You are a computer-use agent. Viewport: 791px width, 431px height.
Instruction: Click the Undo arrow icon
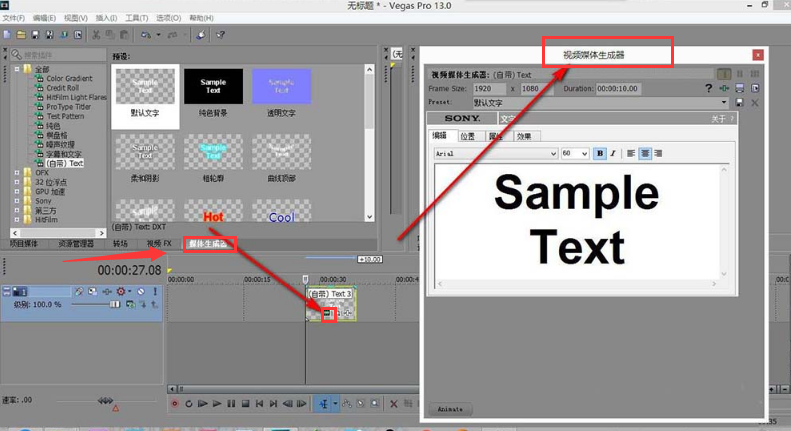click(146, 35)
